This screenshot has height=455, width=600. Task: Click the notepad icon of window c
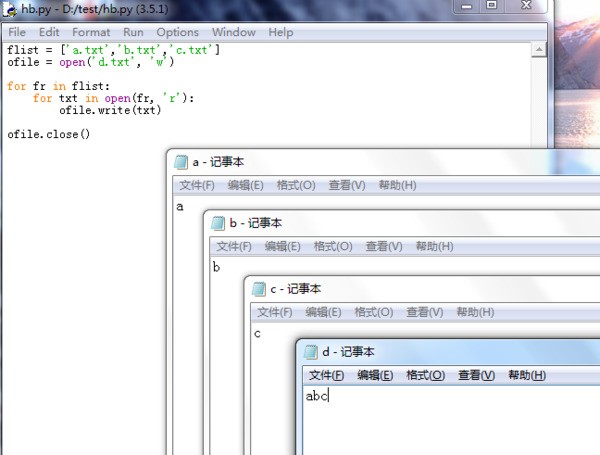point(259,289)
